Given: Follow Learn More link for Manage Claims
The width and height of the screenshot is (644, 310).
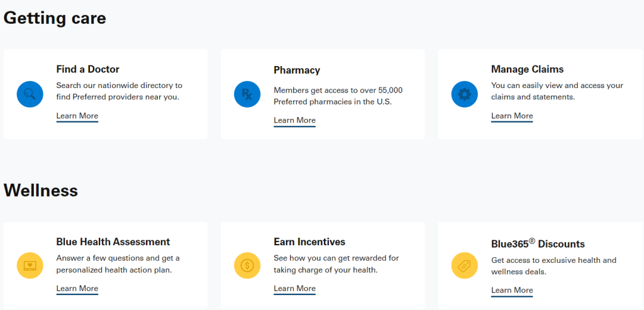Looking at the screenshot, I should click(512, 116).
